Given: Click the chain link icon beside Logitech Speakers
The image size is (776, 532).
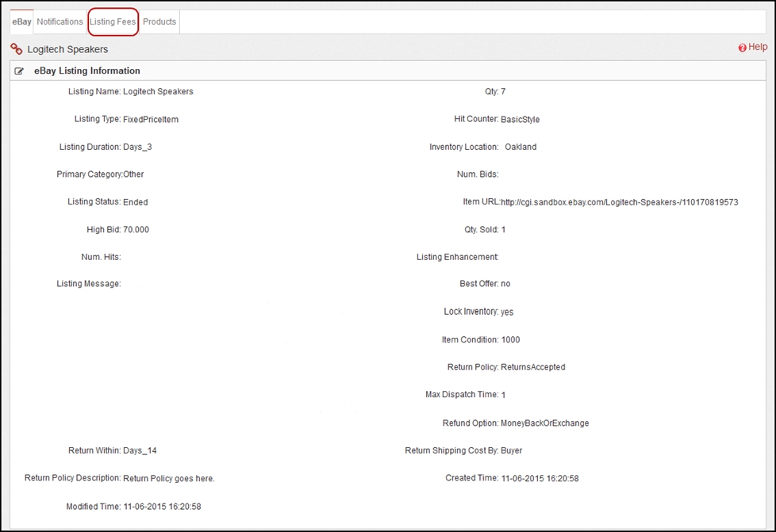Looking at the screenshot, I should pyautogui.click(x=17, y=49).
